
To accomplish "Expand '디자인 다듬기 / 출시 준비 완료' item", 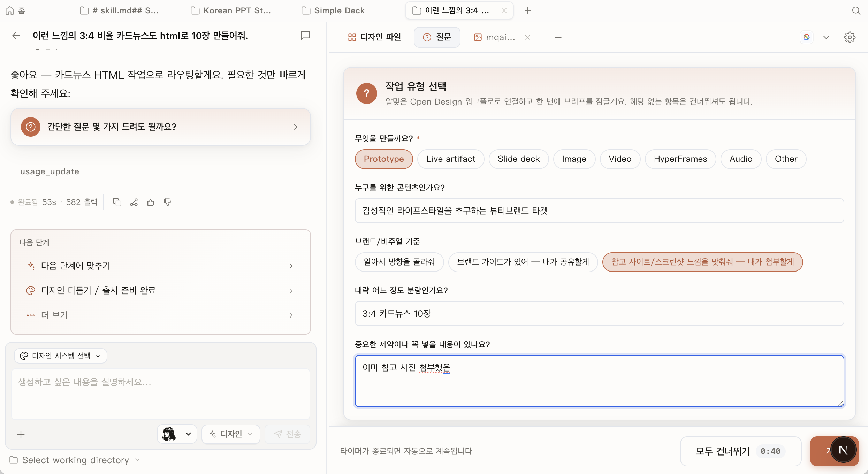I will [160, 290].
